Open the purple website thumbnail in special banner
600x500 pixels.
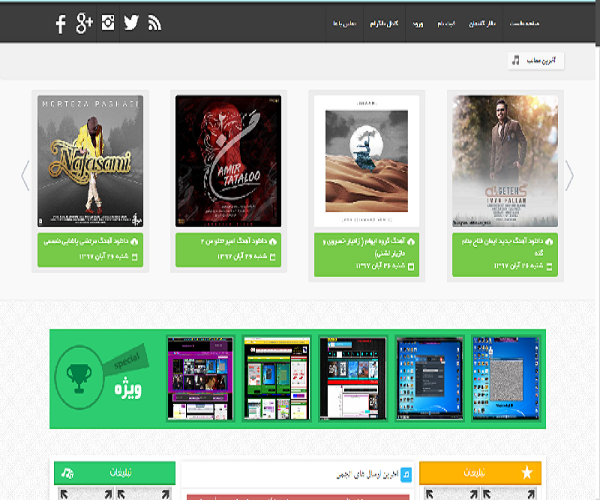[200, 378]
